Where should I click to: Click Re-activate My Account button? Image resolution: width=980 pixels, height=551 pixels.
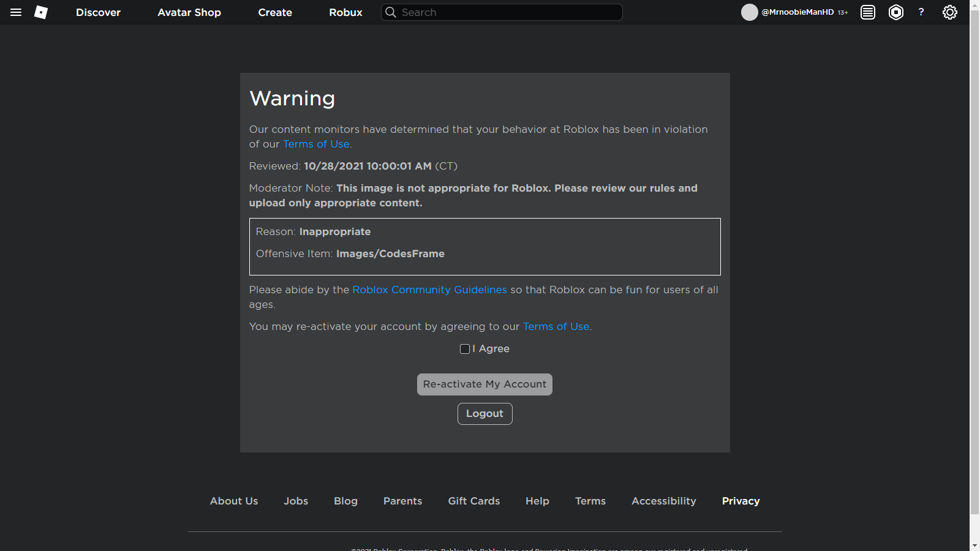484,384
